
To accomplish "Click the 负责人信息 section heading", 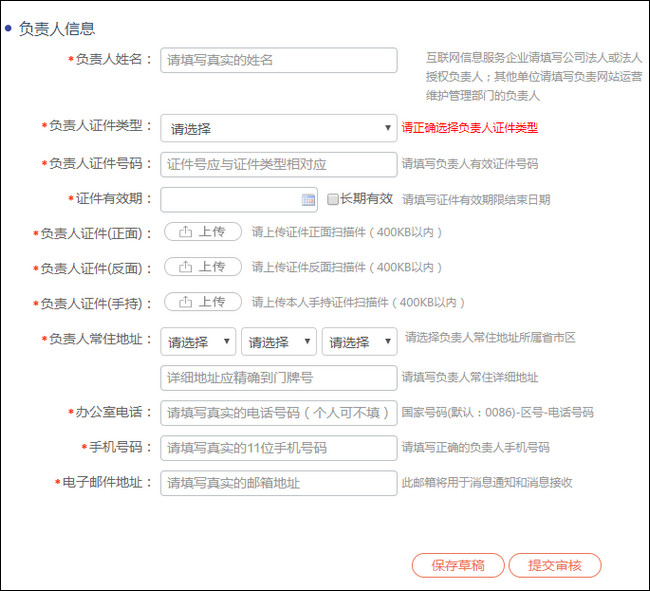I will coord(57,29).
